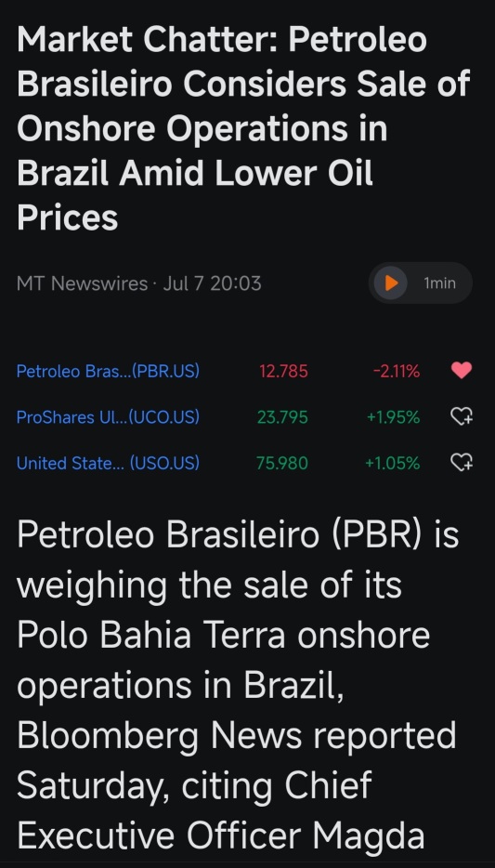
Task: Open the MT Newswires source
Action: pos(83,283)
